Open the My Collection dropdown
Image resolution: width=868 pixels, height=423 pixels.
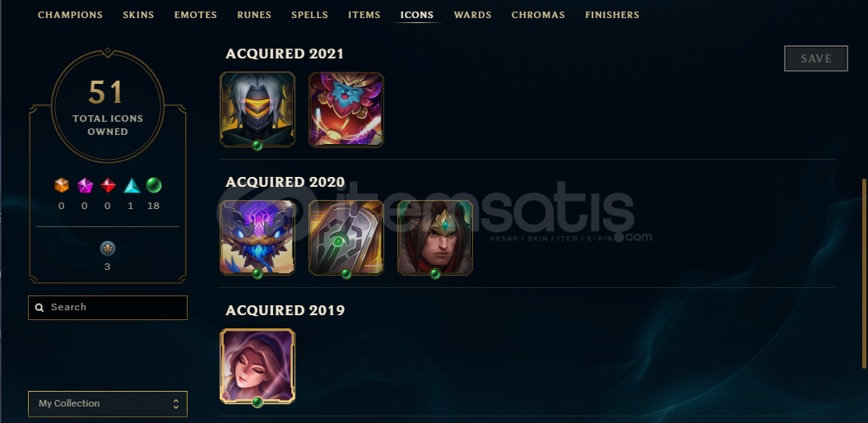(x=108, y=403)
